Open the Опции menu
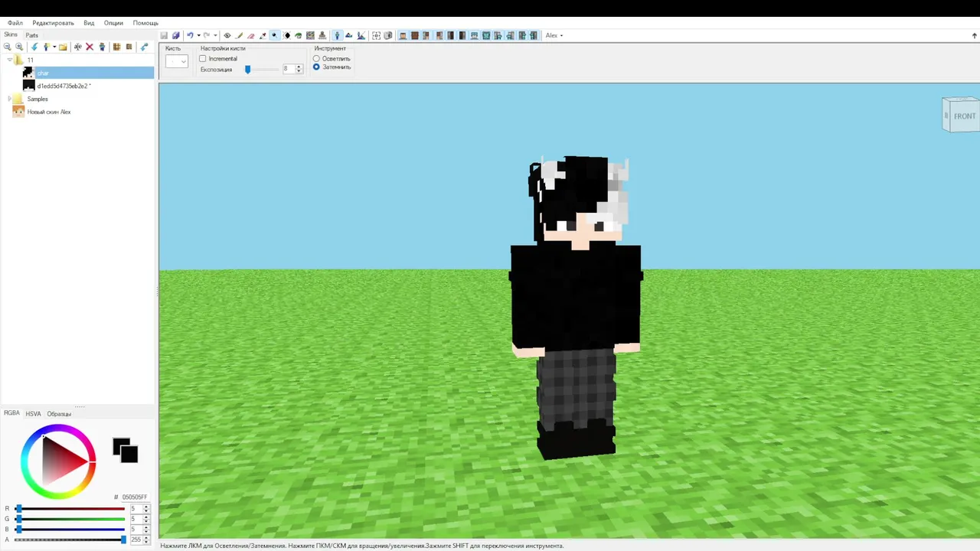 click(x=113, y=23)
